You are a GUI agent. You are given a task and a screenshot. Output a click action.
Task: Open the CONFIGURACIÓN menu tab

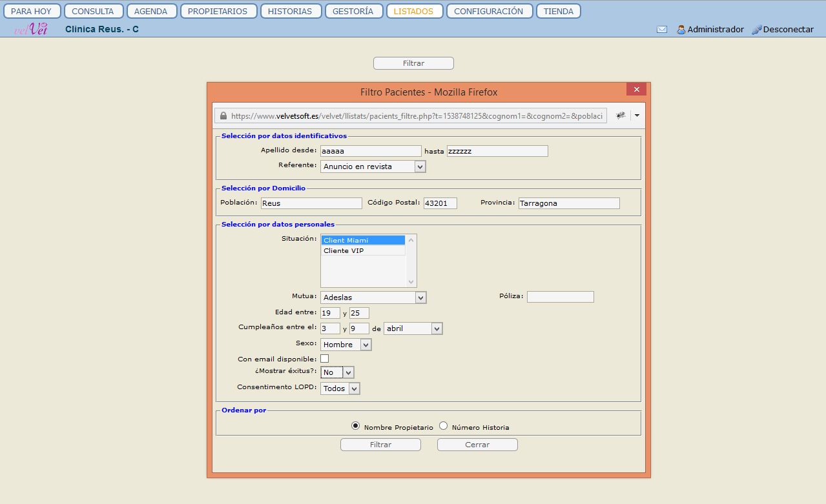pyautogui.click(x=489, y=11)
